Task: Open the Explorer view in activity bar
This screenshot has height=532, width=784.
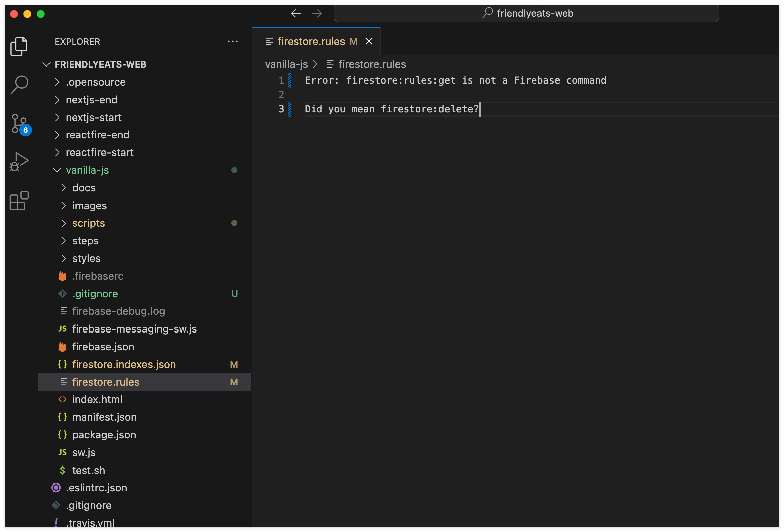Action: [19, 46]
